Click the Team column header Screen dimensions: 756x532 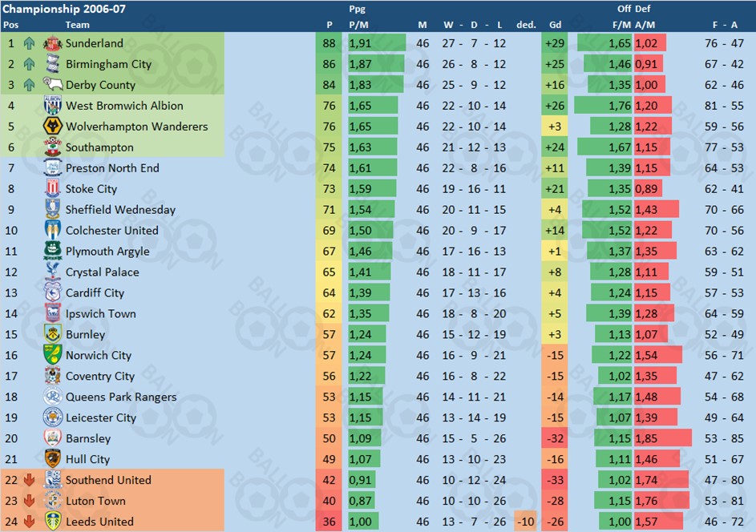tap(77, 25)
